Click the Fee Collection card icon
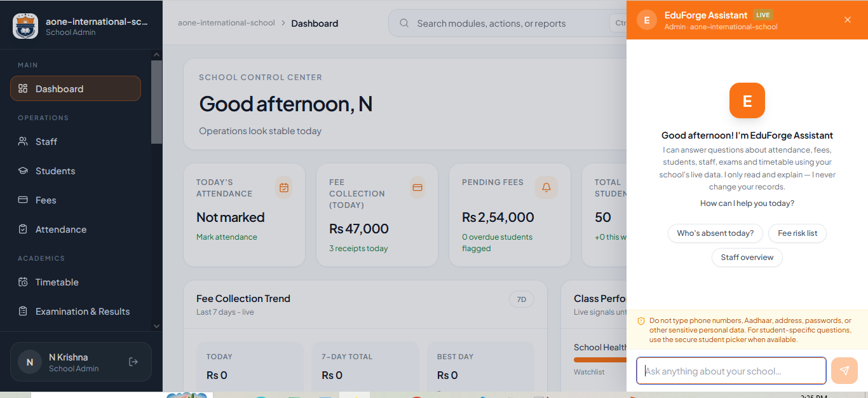The image size is (868, 398). pyautogui.click(x=417, y=188)
